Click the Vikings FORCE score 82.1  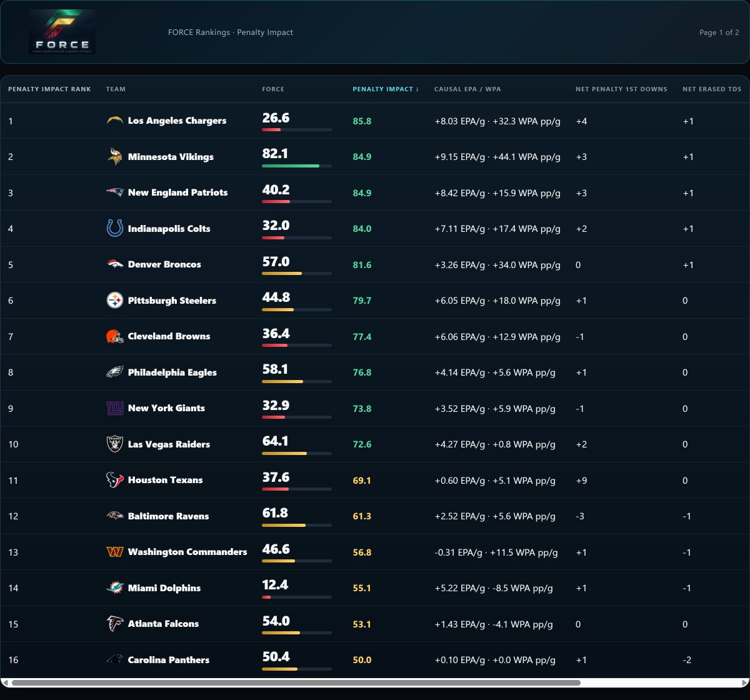[276, 154]
